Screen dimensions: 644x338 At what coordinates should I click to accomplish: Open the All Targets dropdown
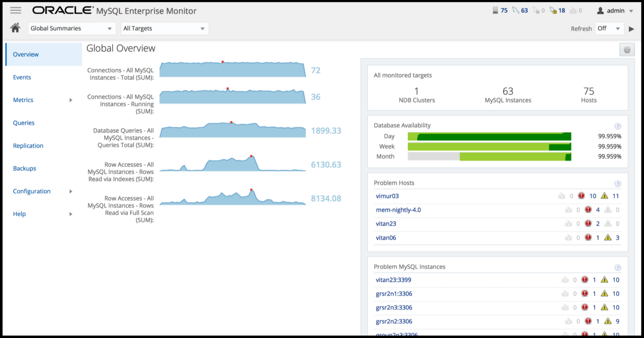[x=165, y=29]
